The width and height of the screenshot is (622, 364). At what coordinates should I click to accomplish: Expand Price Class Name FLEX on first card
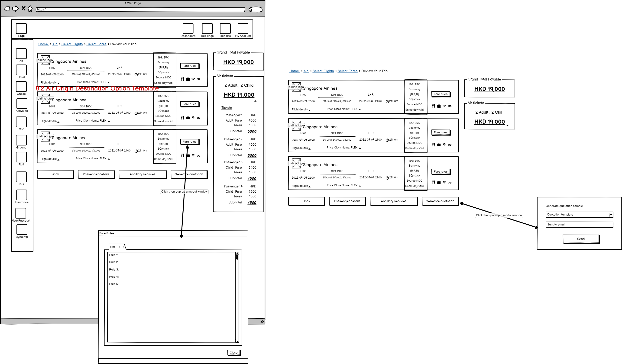tap(93, 82)
